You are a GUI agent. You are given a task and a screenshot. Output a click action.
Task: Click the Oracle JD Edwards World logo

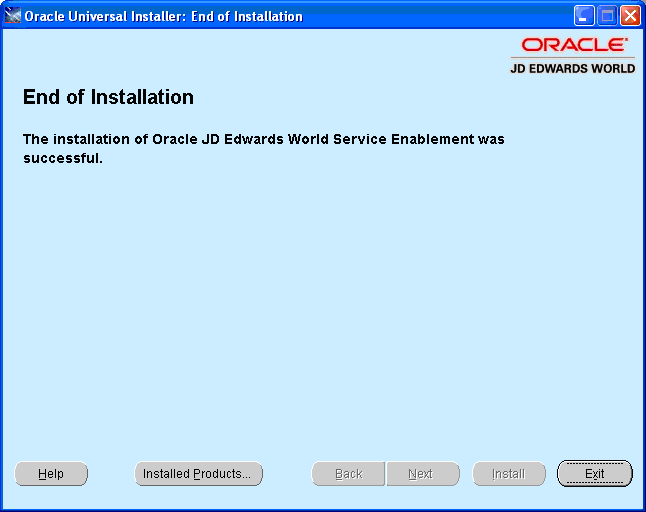click(573, 56)
